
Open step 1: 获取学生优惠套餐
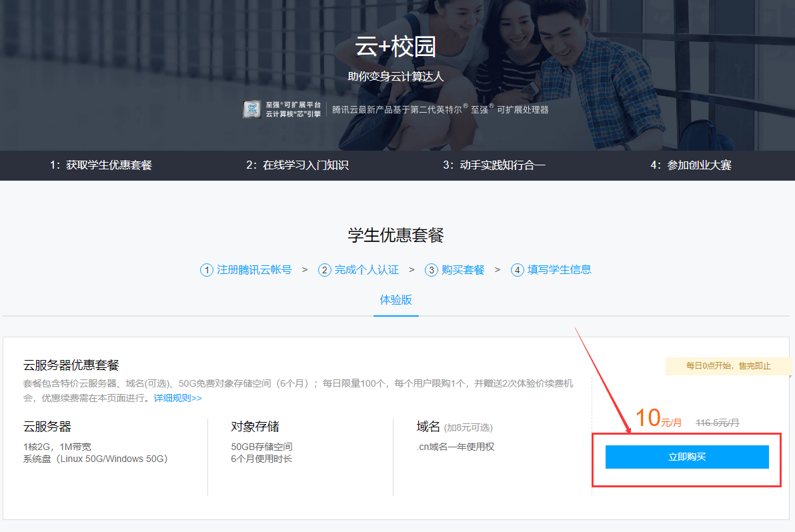[x=101, y=165]
